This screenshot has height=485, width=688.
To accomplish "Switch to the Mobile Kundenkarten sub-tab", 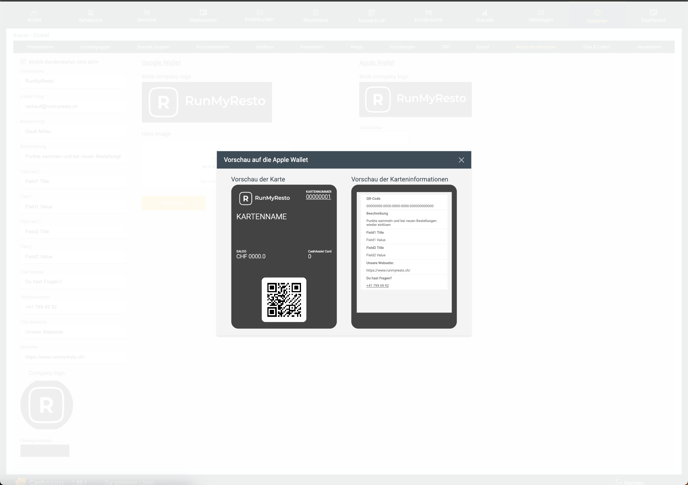I will click(536, 47).
